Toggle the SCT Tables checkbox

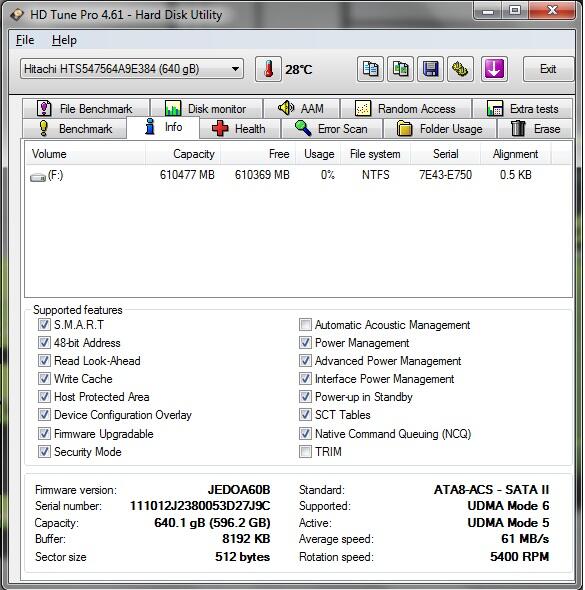[305, 415]
